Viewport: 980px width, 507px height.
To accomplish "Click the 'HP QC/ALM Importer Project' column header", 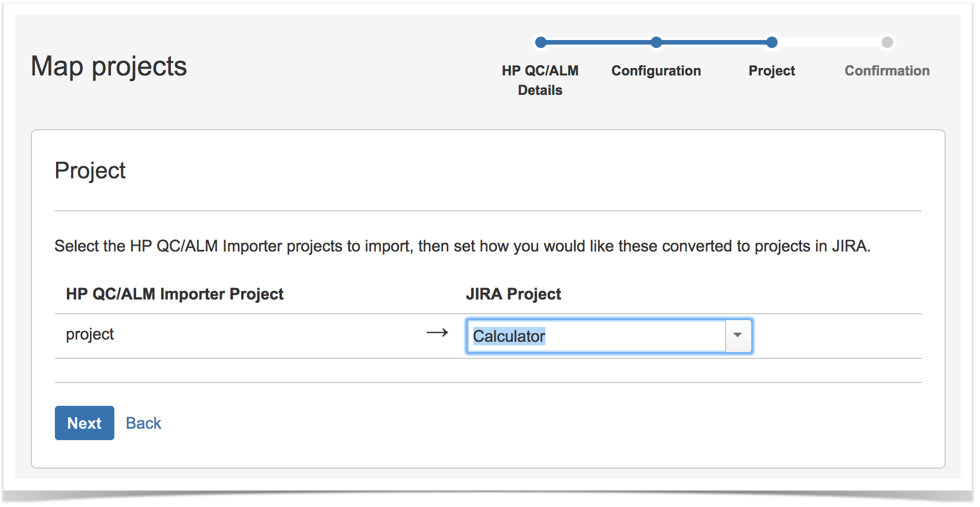I will pyautogui.click(x=175, y=294).
